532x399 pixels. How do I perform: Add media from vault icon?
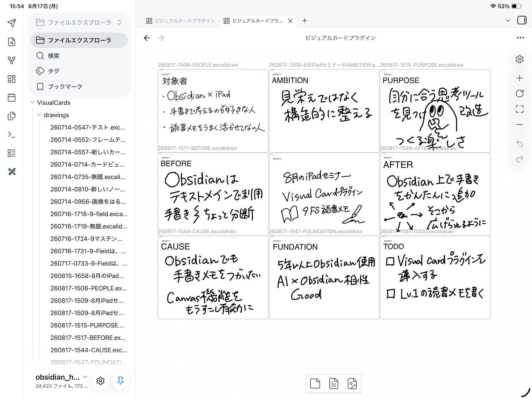click(352, 384)
